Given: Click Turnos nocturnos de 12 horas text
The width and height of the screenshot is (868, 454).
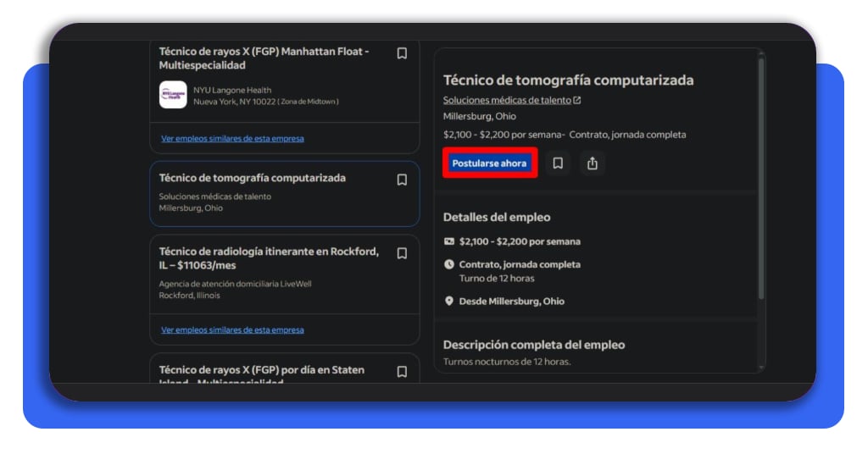Looking at the screenshot, I should (507, 362).
